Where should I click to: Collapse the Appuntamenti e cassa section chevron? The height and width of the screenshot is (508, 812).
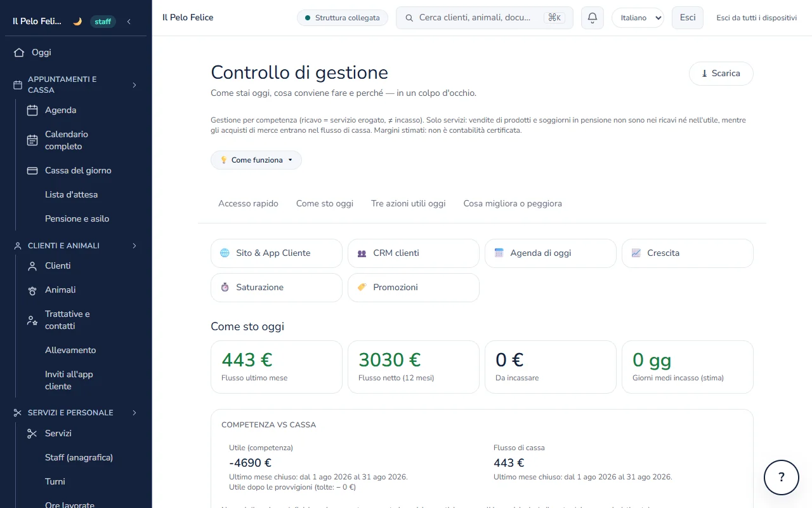click(134, 85)
